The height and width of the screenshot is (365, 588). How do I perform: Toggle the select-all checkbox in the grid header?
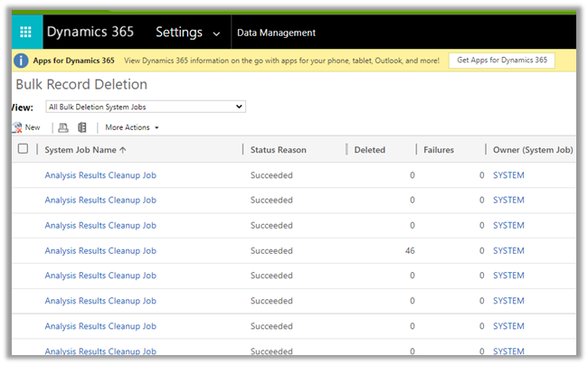point(24,149)
